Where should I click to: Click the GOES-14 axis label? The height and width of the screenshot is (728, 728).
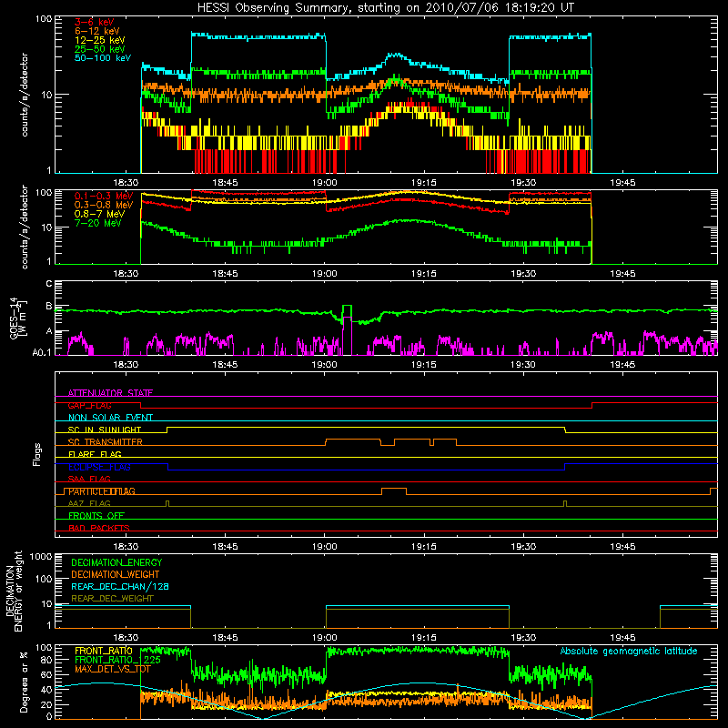tap(17, 318)
